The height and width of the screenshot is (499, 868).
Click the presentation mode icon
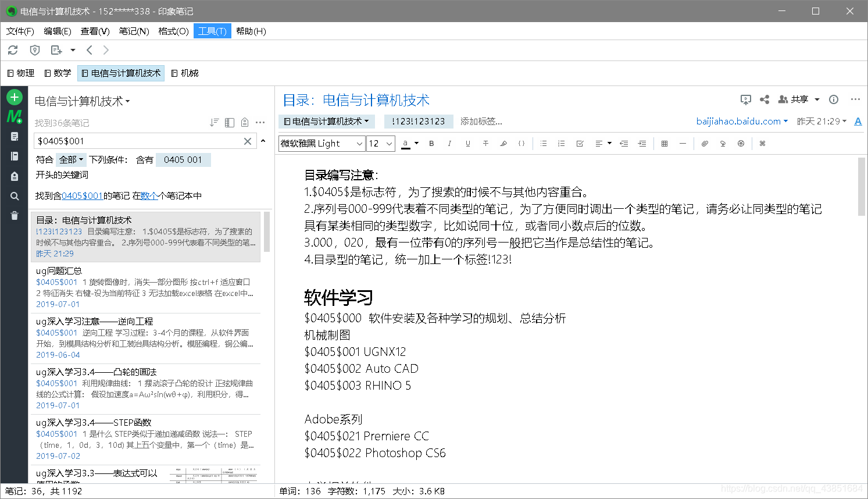tap(746, 99)
